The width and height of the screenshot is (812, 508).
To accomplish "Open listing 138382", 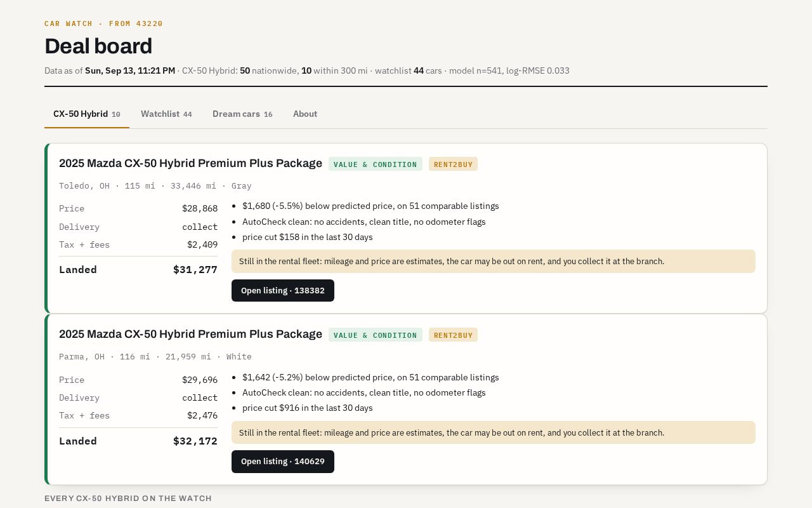I will pos(283,291).
